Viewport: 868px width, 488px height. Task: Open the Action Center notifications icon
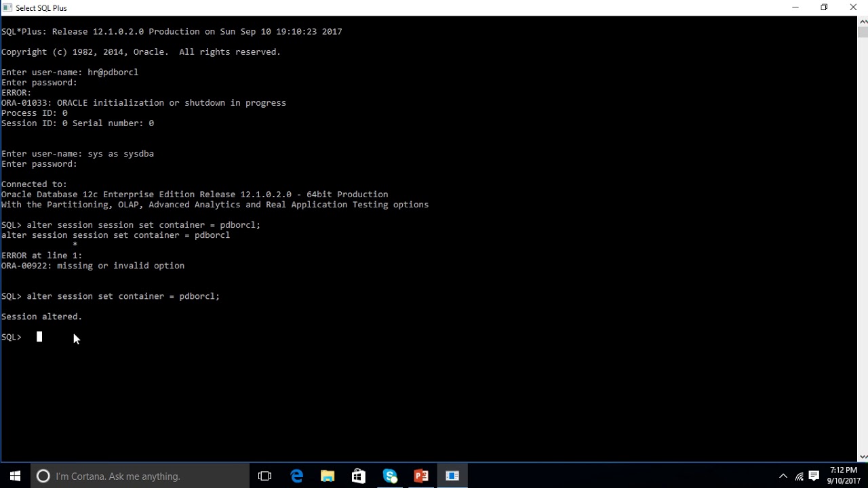pos(814,476)
